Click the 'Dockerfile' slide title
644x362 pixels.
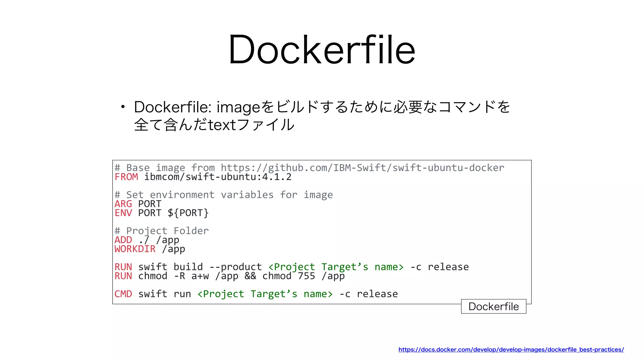322,49
